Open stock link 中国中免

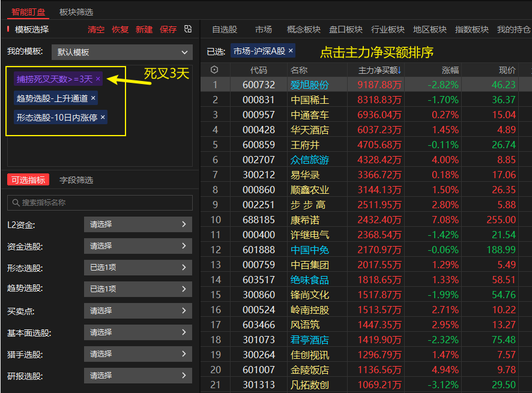click(x=309, y=250)
